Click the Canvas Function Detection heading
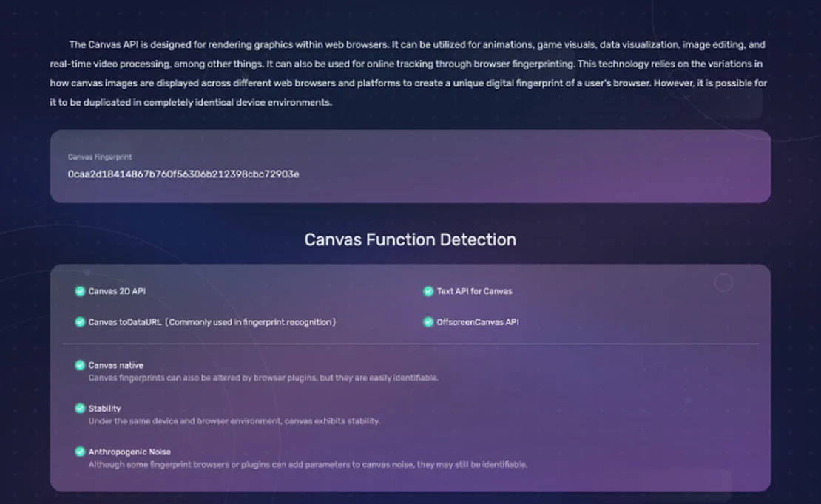 pyautogui.click(x=410, y=239)
